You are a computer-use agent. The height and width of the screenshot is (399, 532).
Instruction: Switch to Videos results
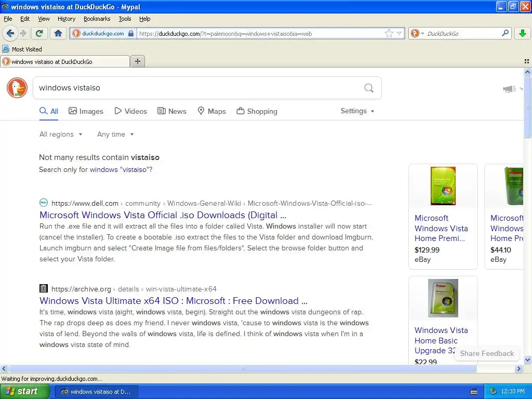click(x=130, y=111)
